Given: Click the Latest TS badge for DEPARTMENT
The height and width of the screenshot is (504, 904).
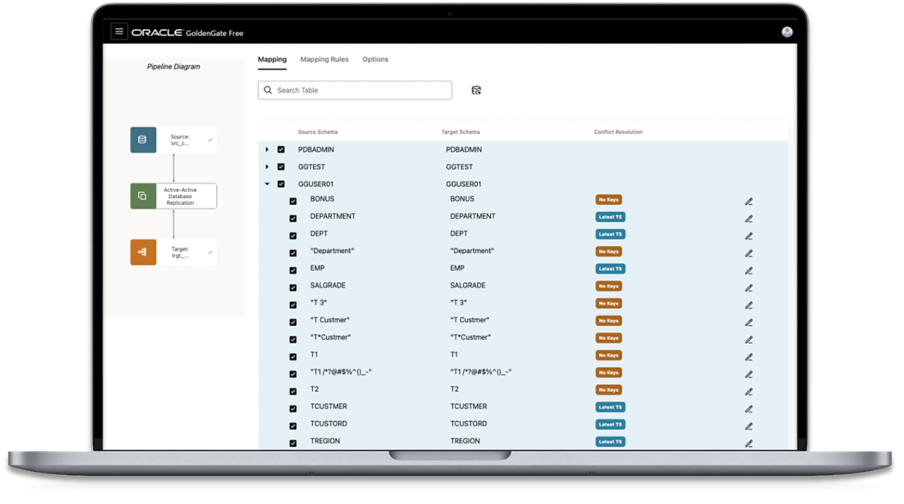Looking at the screenshot, I should (611, 217).
